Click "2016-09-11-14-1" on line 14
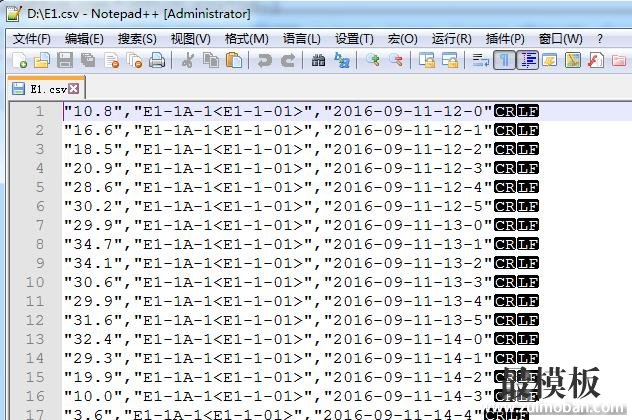This screenshot has width=632, height=420. [x=408, y=358]
